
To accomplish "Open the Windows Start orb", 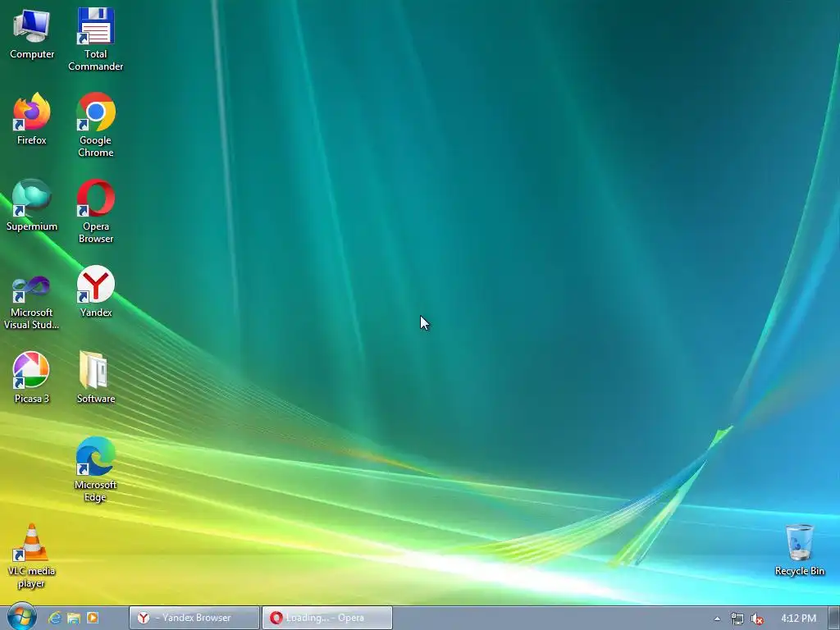I will (21, 617).
